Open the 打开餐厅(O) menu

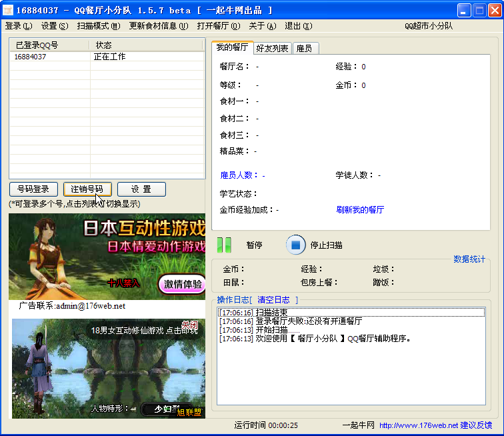pyautogui.click(x=219, y=26)
